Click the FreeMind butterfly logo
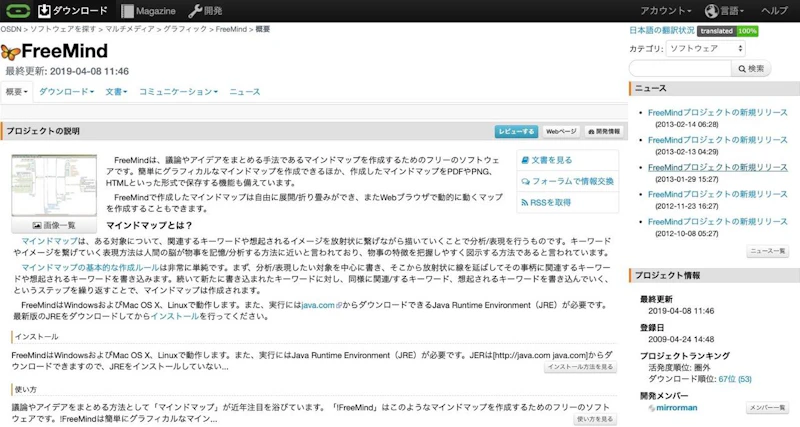The width and height of the screenshot is (800, 427). tap(11, 52)
